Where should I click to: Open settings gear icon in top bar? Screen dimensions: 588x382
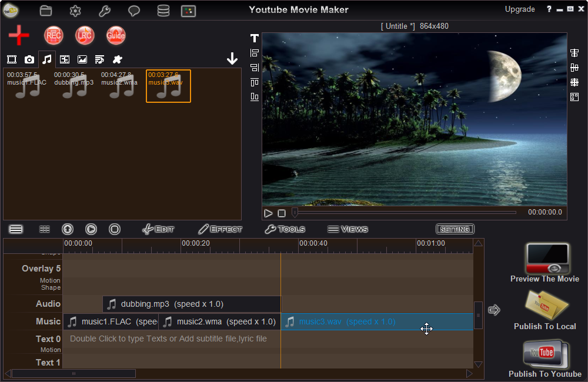75,11
